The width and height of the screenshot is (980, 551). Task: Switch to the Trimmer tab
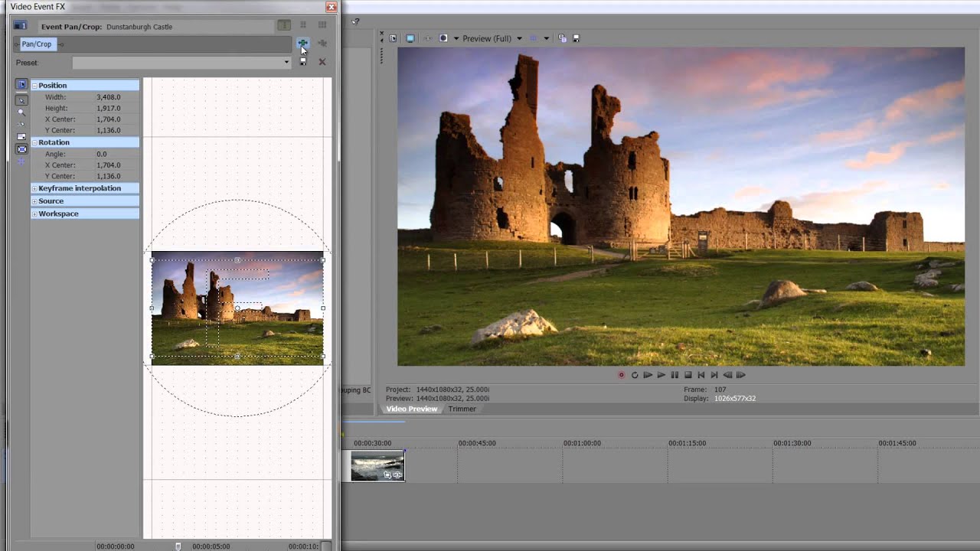point(462,409)
